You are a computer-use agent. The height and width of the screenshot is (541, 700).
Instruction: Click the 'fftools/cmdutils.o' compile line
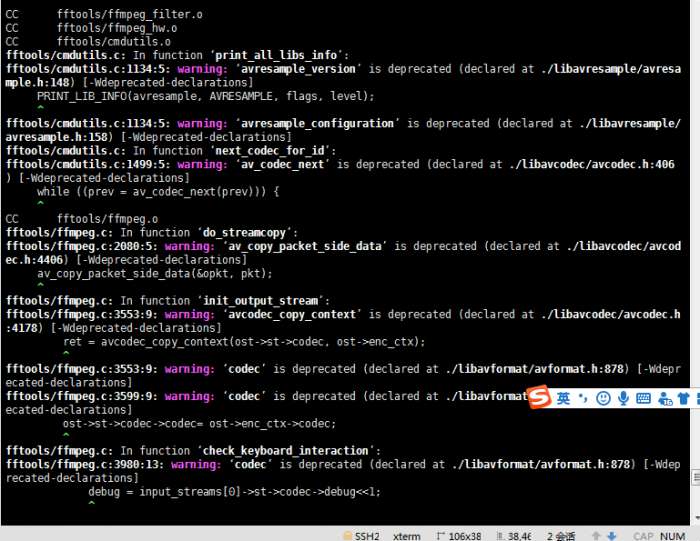click(88, 42)
